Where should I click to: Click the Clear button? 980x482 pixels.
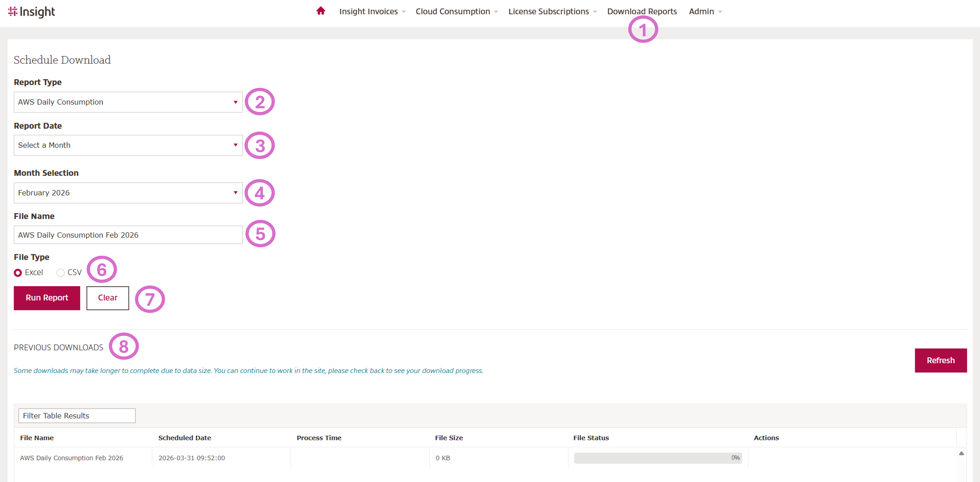click(108, 298)
